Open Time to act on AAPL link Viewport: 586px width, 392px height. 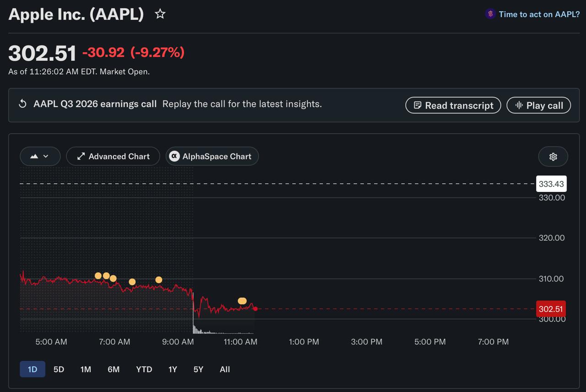539,14
